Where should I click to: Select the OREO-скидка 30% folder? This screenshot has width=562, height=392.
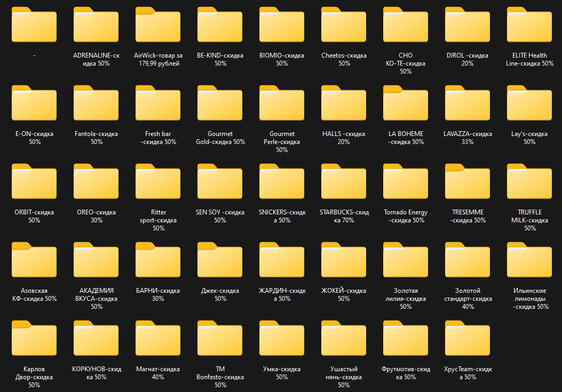pos(96,181)
